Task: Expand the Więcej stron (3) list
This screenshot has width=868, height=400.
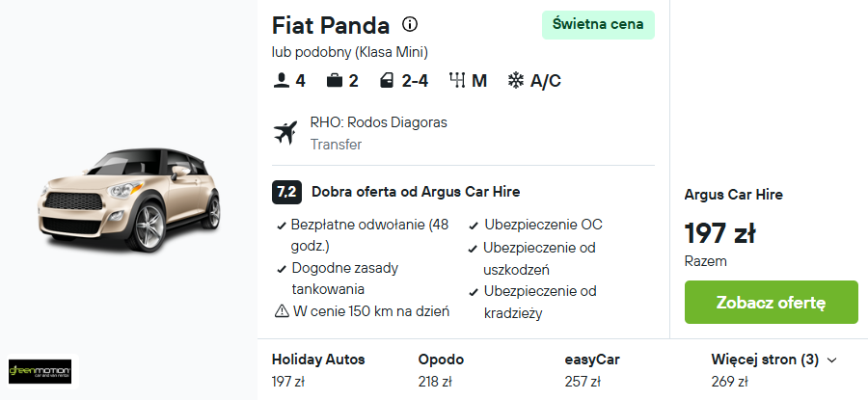Action: pyautogui.click(x=773, y=360)
